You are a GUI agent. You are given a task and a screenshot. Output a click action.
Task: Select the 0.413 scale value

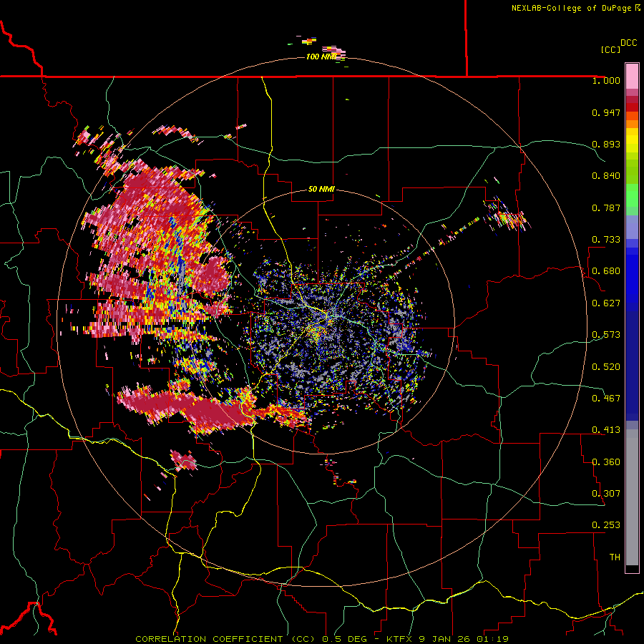point(606,430)
